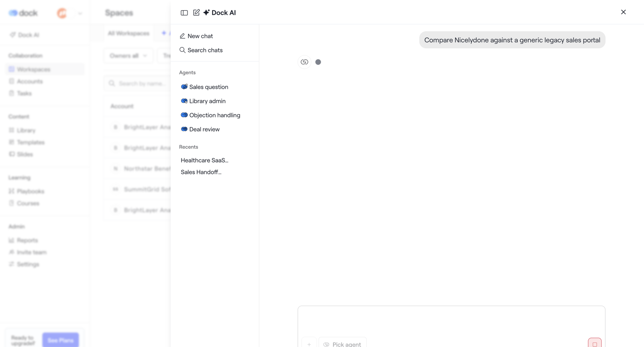This screenshot has width=644, height=347.
Task: Switch to the All Workspaces tab
Action: 129,33
